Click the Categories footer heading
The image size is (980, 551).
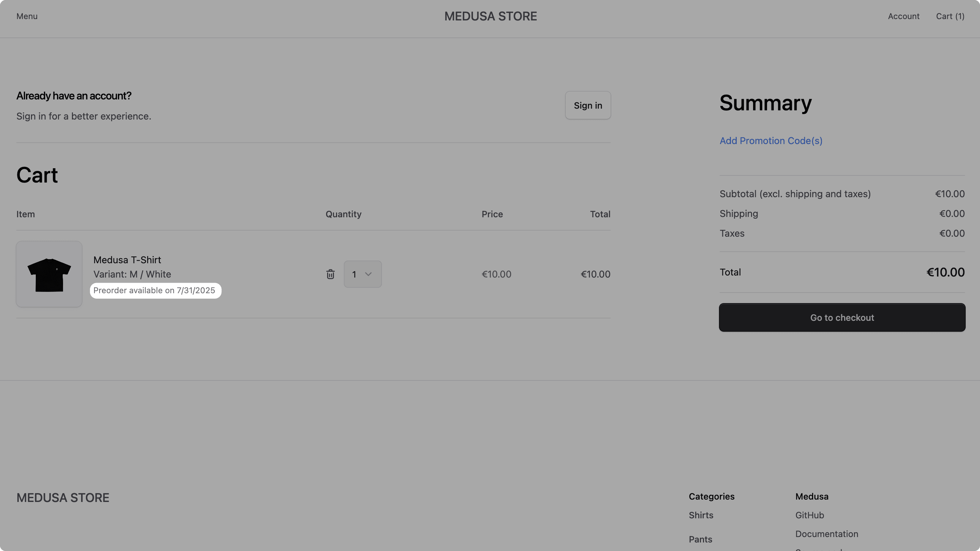click(x=711, y=496)
